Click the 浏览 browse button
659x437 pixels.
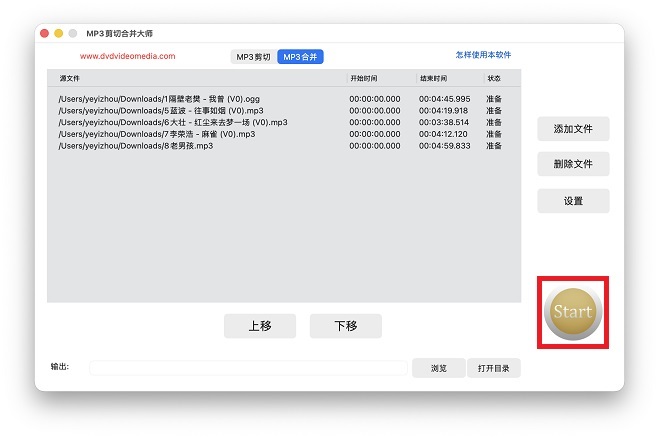[438, 368]
